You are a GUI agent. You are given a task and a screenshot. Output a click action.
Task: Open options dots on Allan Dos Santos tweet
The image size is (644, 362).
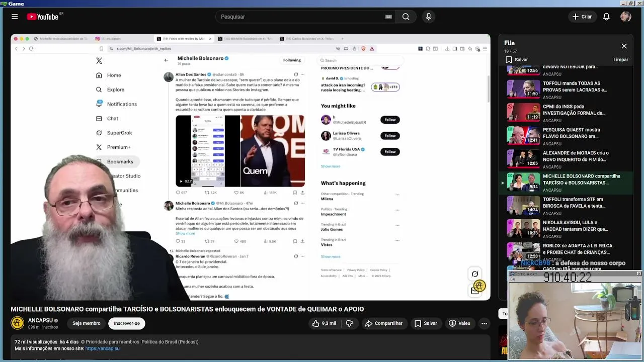pos(302,74)
